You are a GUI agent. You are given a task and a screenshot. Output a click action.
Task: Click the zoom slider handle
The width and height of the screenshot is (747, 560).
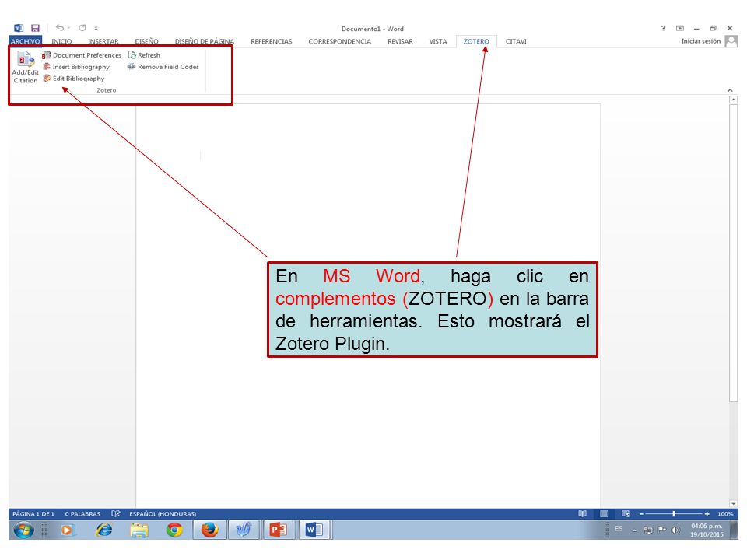point(674,514)
